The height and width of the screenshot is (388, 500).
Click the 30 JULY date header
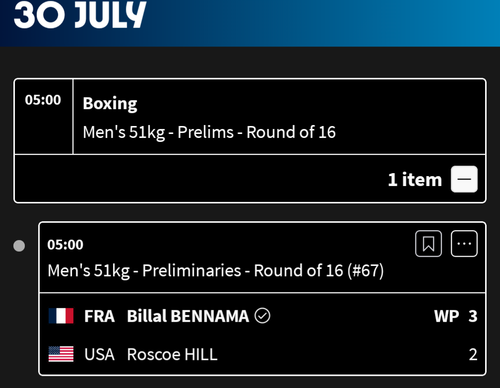pos(80,15)
